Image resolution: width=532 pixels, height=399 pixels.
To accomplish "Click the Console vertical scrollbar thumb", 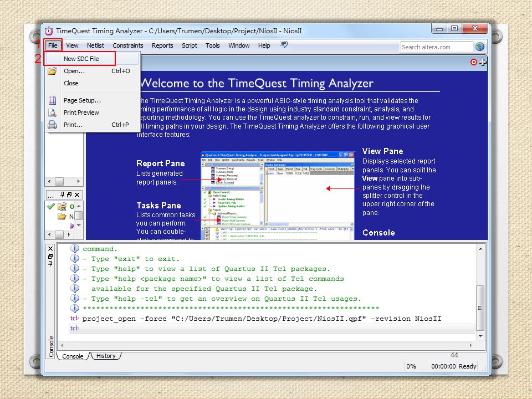I will click(480, 308).
